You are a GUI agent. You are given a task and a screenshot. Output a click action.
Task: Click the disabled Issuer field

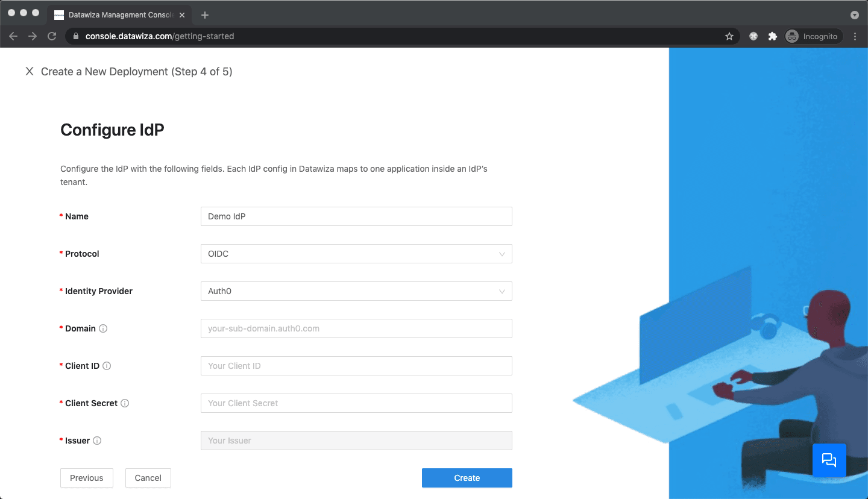point(356,441)
